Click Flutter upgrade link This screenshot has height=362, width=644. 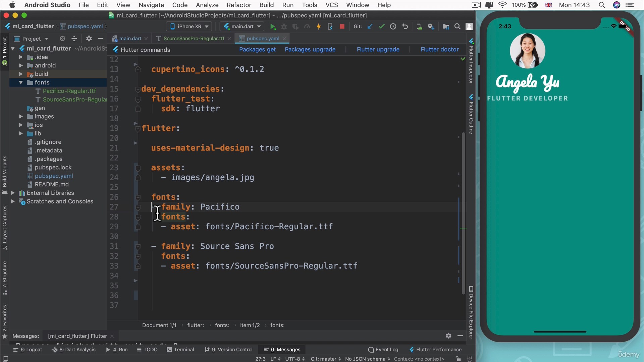click(x=378, y=49)
